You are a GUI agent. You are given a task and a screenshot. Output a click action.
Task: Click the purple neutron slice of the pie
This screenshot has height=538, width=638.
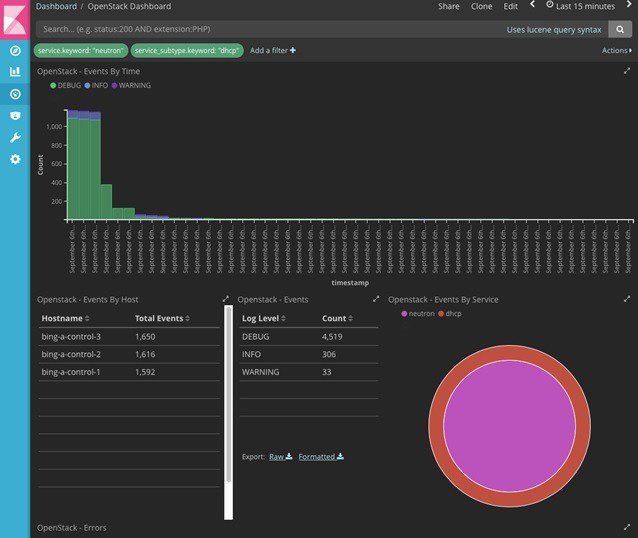click(509, 426)
